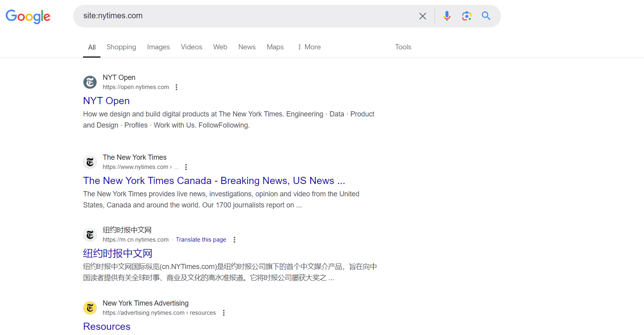
Task: Click NYT Open favicon
Action: 90,82
